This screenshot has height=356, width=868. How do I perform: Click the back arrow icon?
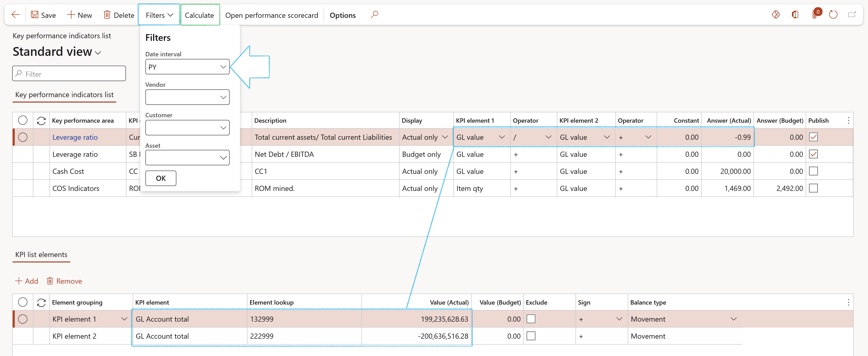click(16, 15)
